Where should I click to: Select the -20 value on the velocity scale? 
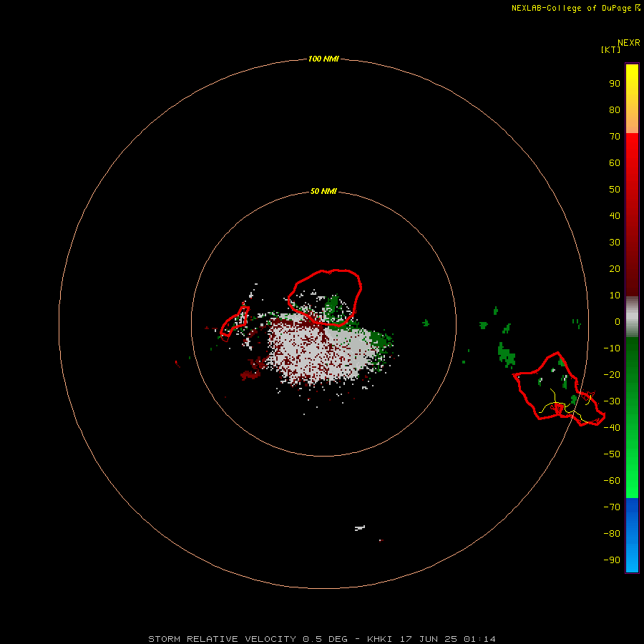[x=612, y=374]
